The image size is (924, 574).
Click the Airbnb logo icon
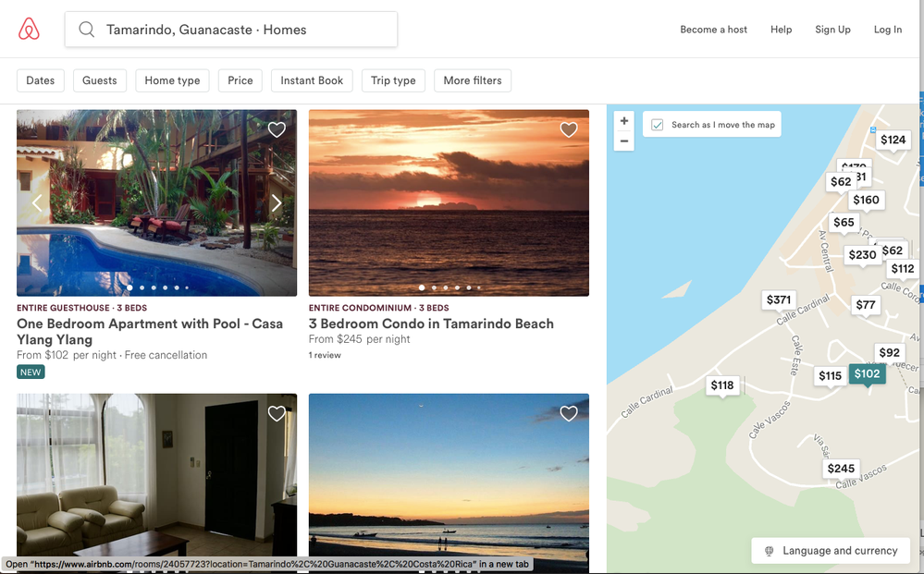(29, 30)
